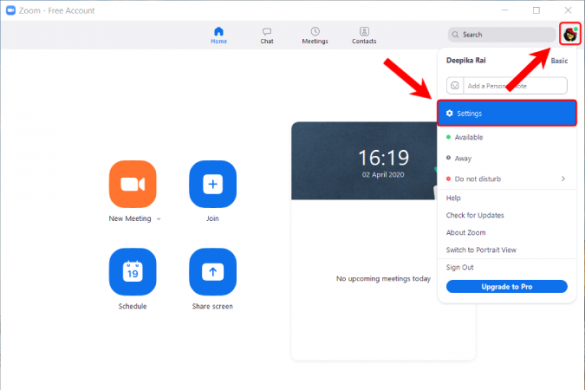This screenshot has width=585, height=390.
Task: Open the Schedule calendar icon
Action: pyautogui.click(x=132, y=272)
